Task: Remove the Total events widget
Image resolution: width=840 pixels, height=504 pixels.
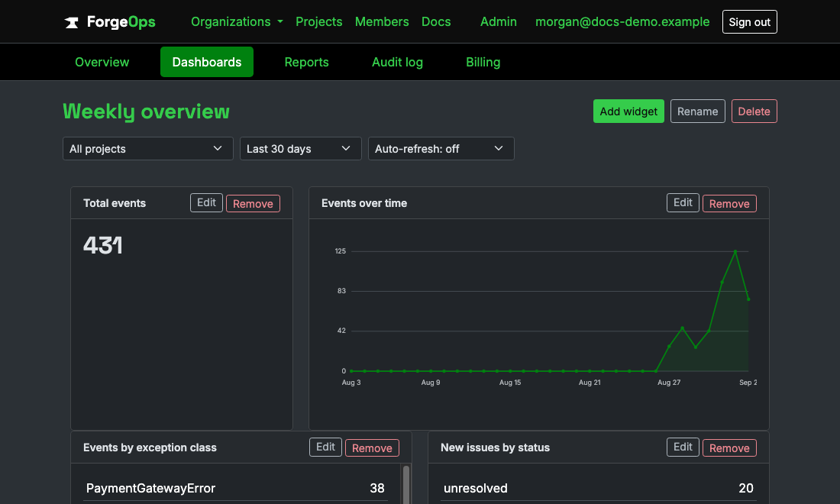Action: 253,204
